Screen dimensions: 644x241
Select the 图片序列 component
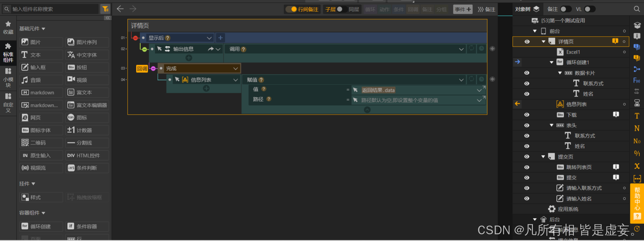click(87, 42)
